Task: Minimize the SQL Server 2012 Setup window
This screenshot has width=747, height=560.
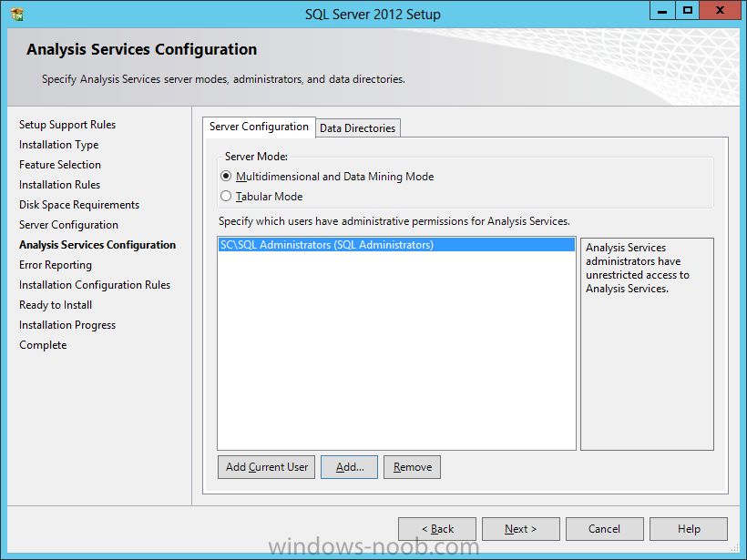Action: pyautogui.click(x=662, y=11)
